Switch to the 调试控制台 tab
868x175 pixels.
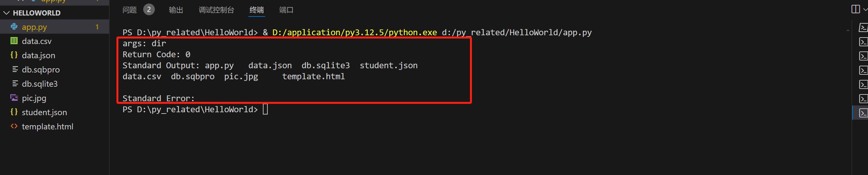pyautogui.click(x=216, y=10)
